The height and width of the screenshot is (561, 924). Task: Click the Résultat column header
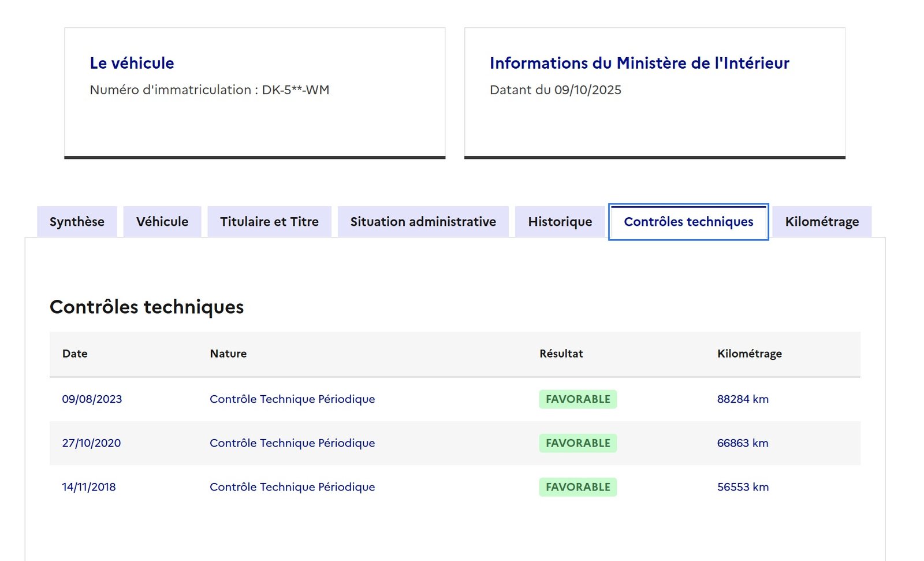(x=561, y=354)
